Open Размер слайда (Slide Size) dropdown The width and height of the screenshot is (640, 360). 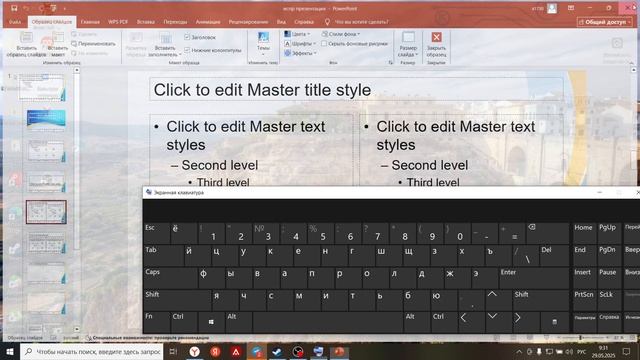click(x=408, y=44)
